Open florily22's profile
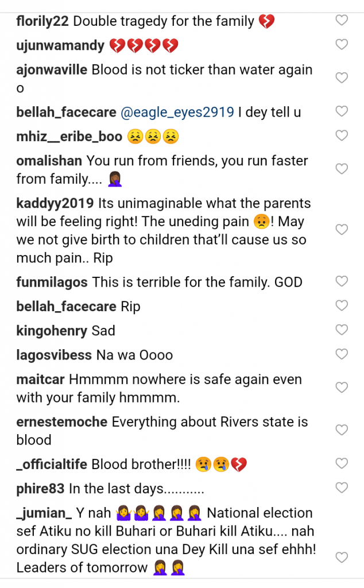 click(42, 22)
